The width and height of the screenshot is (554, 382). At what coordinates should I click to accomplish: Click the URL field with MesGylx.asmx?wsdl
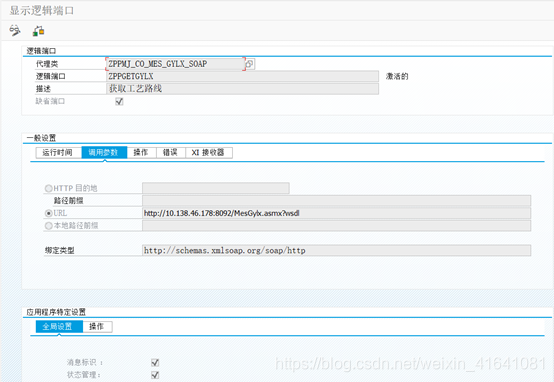click(x=336, y=213)
